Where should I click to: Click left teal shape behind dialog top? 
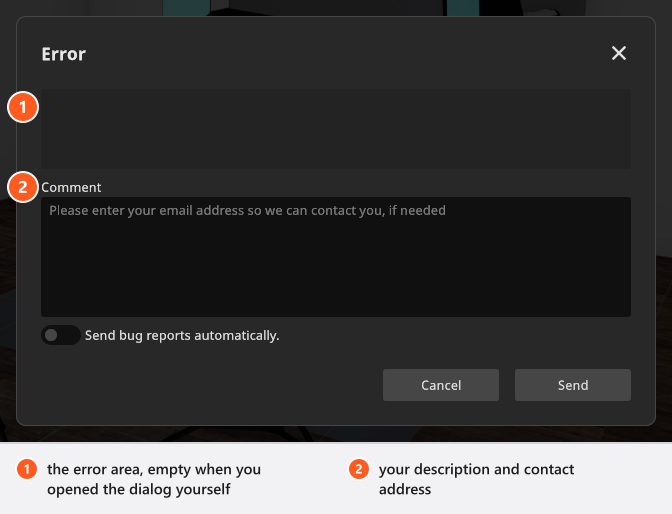click(x=187, y=8)
